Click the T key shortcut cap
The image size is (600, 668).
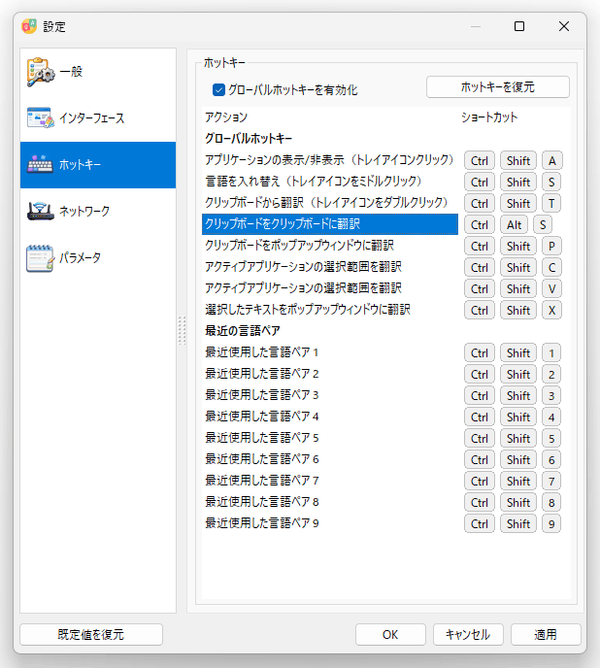click(x=551, y=203)
